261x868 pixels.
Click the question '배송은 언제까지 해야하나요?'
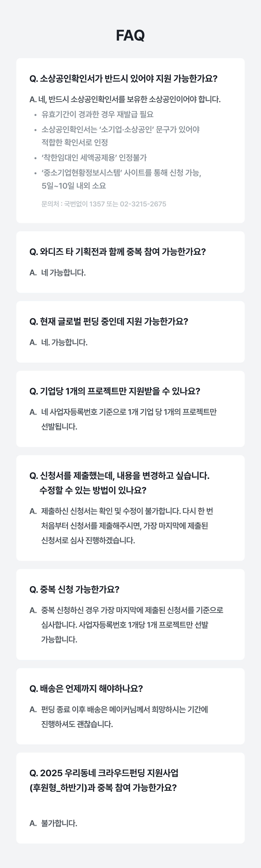[86, 688]
